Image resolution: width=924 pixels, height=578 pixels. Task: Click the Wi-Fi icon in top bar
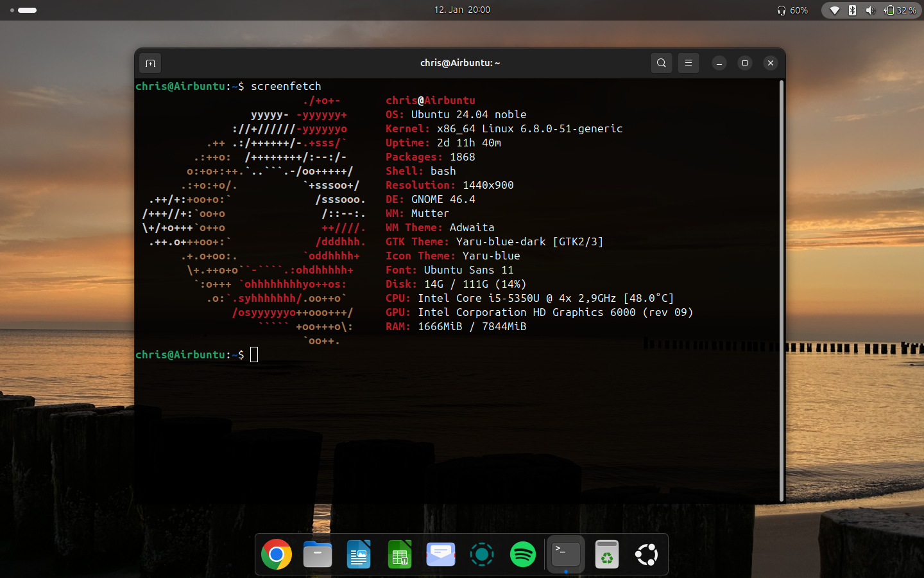click(x=835, y=10)
